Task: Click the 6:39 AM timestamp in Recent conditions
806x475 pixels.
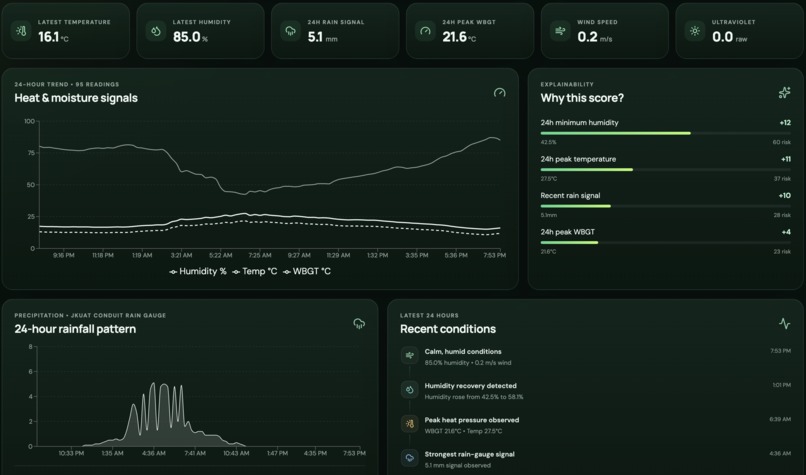Action: [x=780, y=419]
